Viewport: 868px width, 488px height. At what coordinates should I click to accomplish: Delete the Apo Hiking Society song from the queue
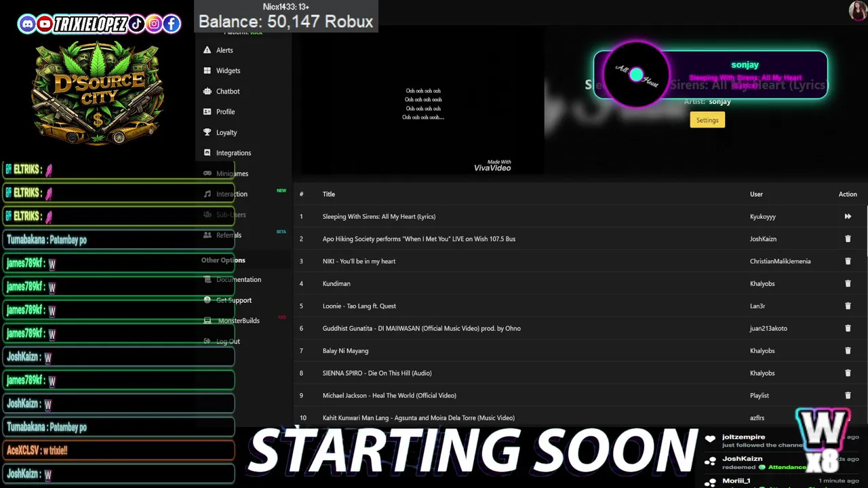848,239
